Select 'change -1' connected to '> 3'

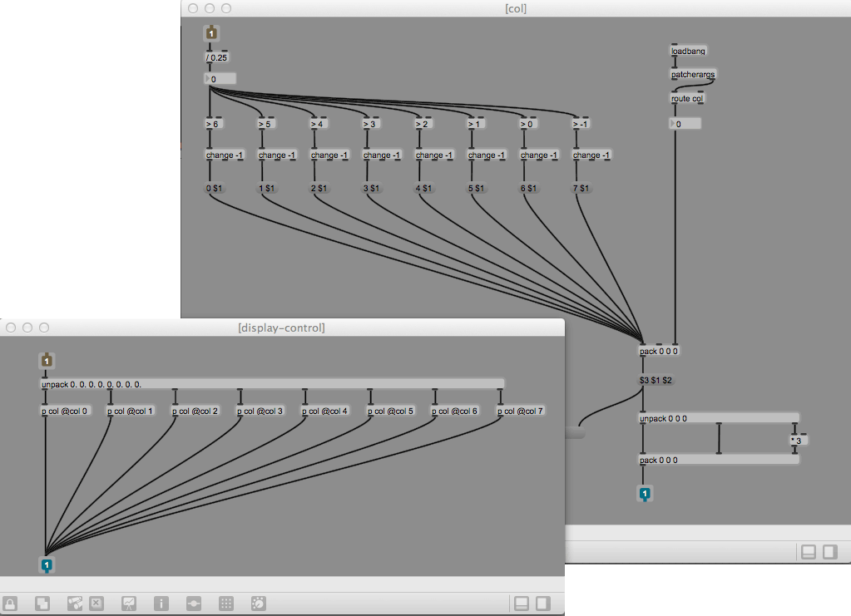click(382, 155)
